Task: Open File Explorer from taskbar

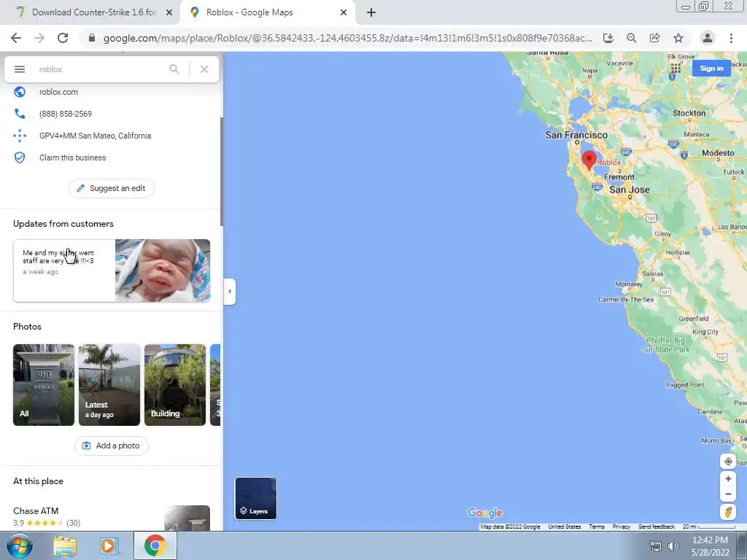Action: pyautogui.click(x=65, y=546)
